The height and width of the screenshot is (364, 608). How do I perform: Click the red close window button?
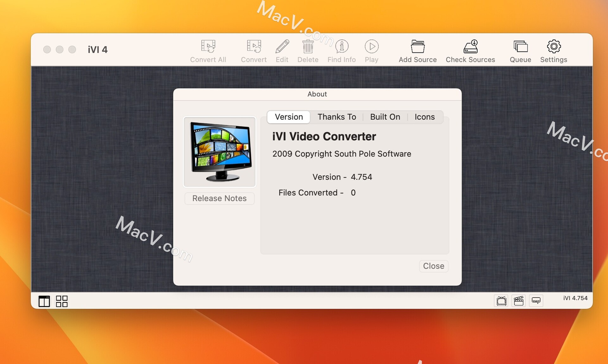coord(47,50)
